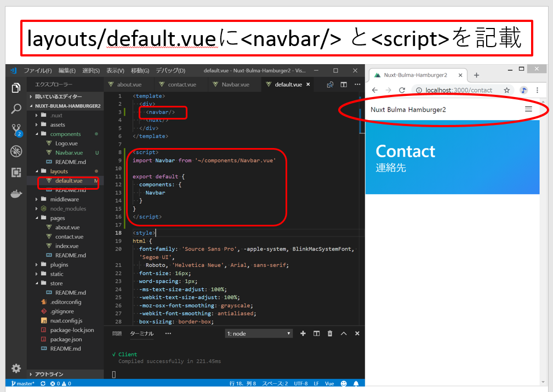The width and height of the screenshot is (553, 392).
Task: Click the localhost:3000/contact address bar
Action: coord(458,90)
